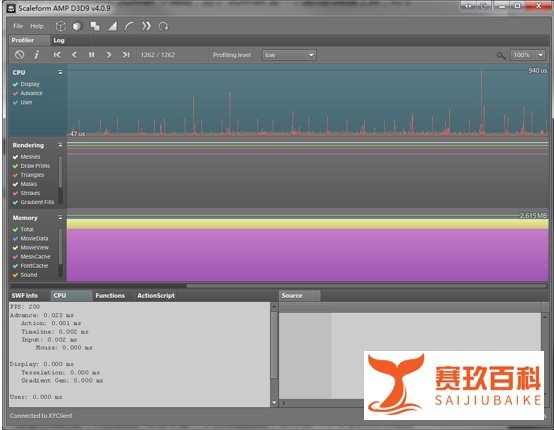The width and height of the screenshot is (554, 430).
Task: Click the 'Connected to XYClient' status text
Action: tap(41, 416)
